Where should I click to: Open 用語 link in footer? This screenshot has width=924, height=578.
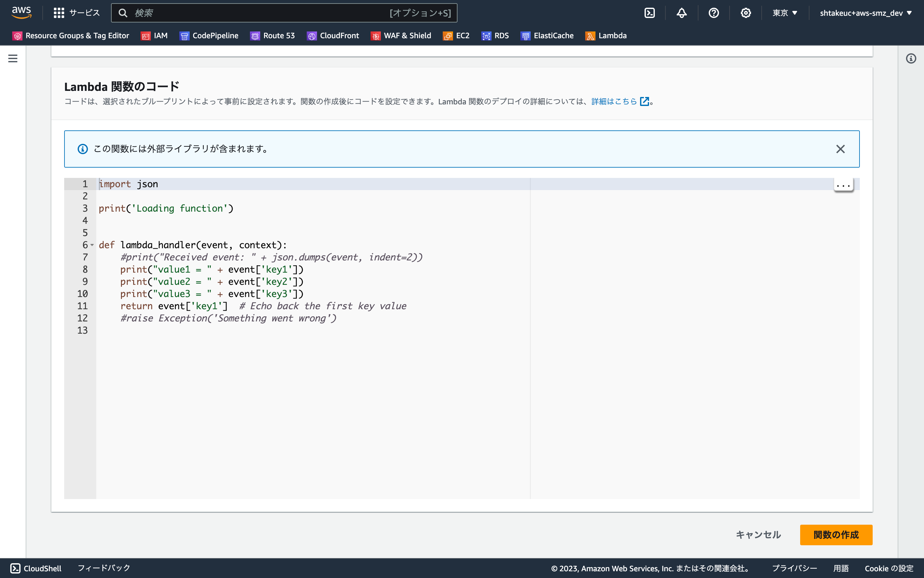(x=841, y=568)
